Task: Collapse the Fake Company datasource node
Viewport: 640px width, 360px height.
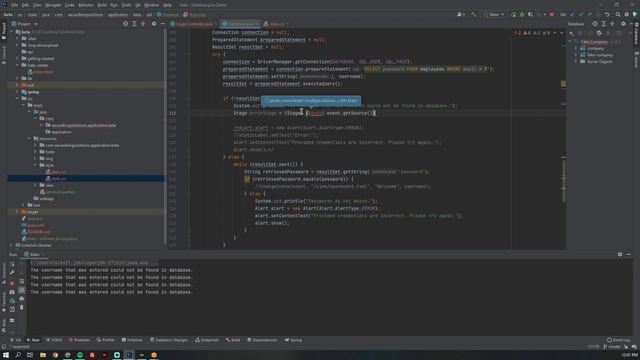Action: (x=570, y=42)
